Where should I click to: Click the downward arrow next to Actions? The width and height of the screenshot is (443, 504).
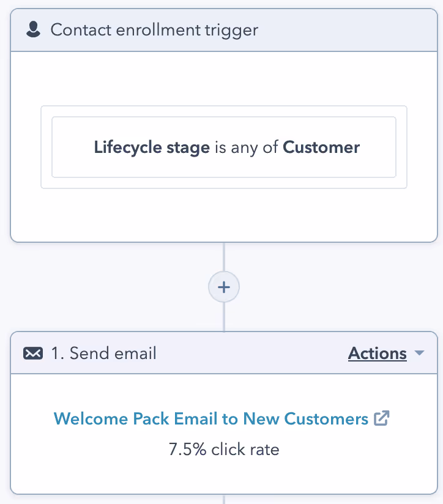(x=419, y=354)
